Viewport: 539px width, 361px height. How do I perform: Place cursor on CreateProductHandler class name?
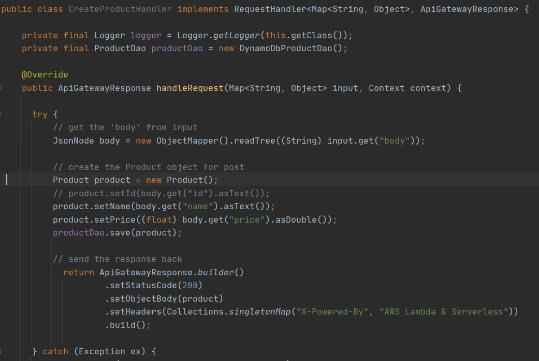120,9
